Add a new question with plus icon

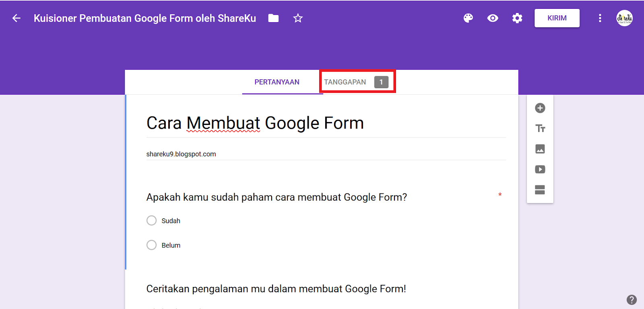click(x=540, y=108)
